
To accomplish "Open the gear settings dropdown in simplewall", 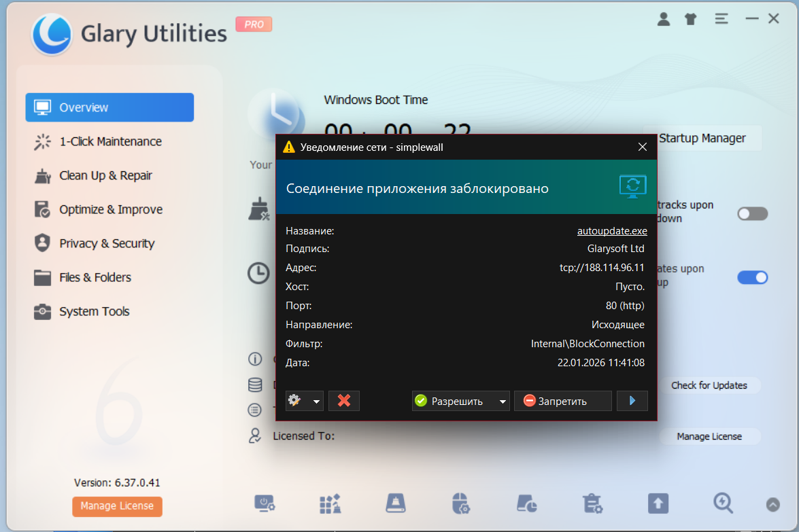I will click(304, 401).
